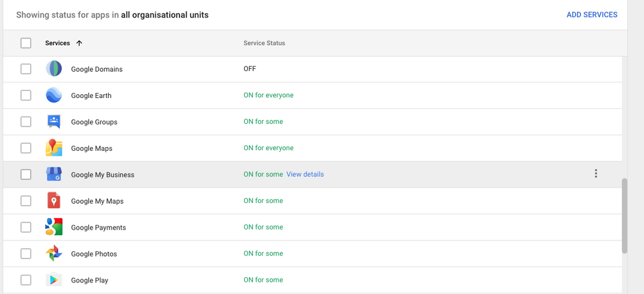Viewport: 644px width, 294px height.
Task: Open the three-dot menu for Google My Business
Action: tap(596, 174)
